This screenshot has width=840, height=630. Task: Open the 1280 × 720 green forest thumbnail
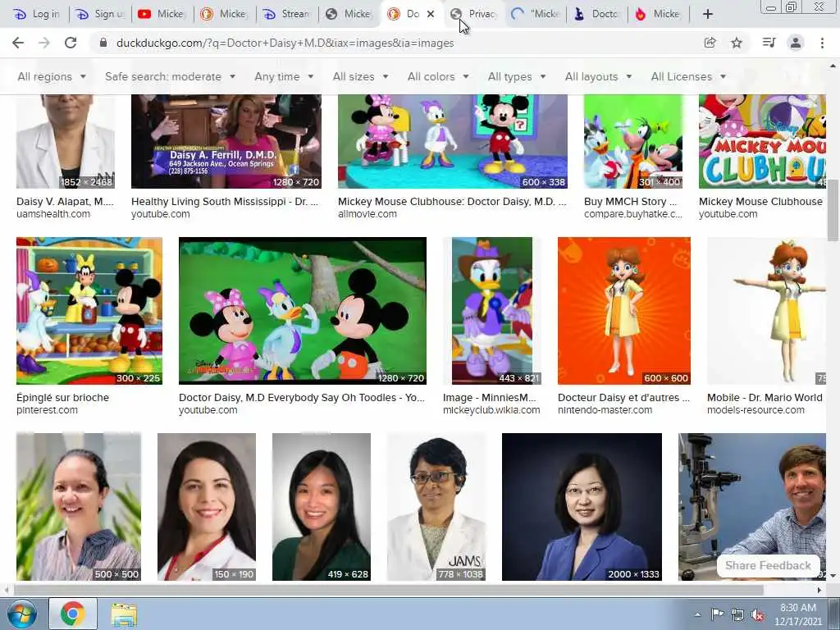click(x=303, y=311)
